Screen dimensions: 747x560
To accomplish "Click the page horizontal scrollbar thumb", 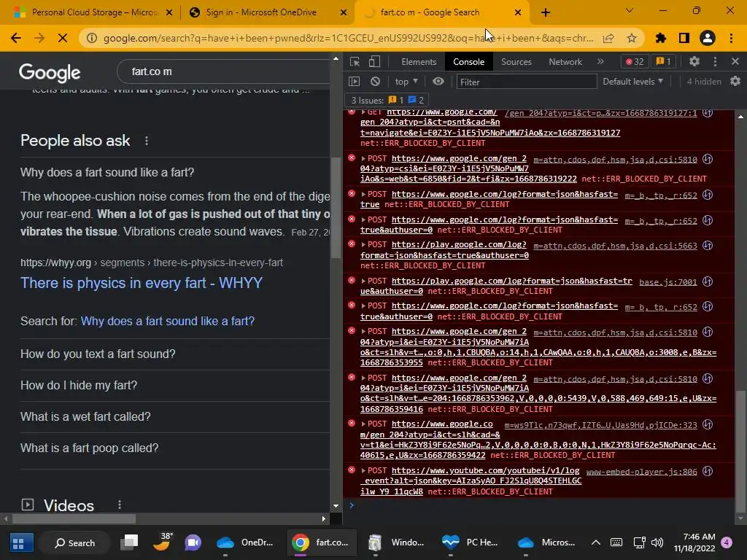I will (74, 518).
